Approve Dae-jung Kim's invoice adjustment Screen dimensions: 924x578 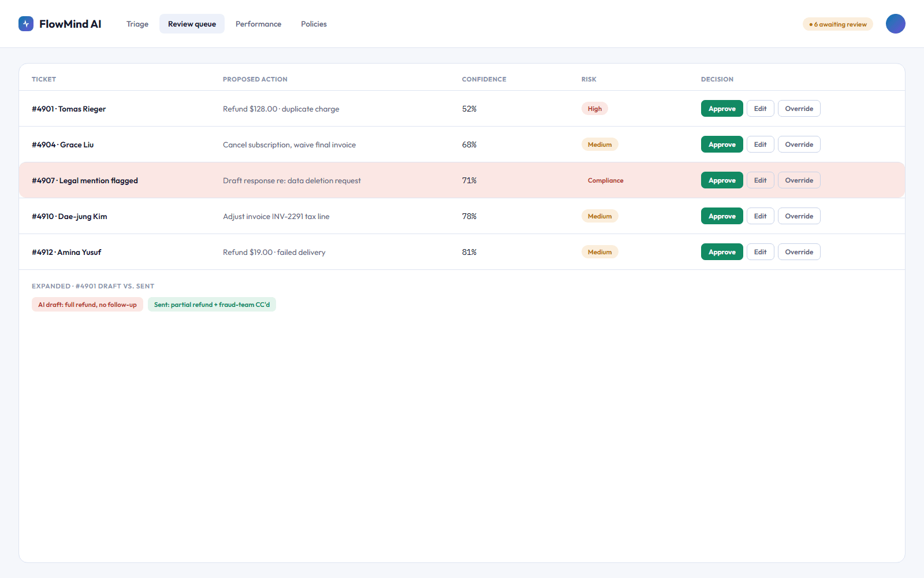(722, 216)
